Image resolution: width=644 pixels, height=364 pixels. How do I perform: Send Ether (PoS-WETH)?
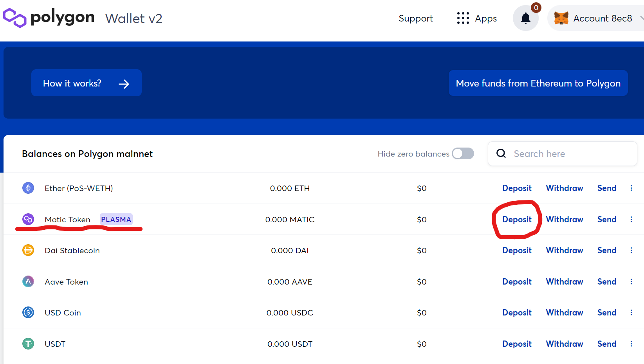(607, 188)
